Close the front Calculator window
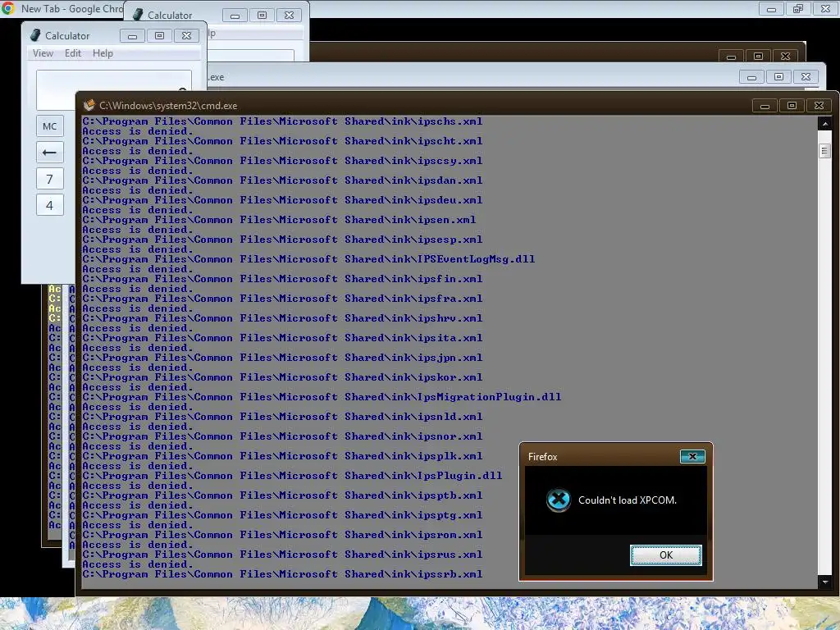 pos(186,36)
